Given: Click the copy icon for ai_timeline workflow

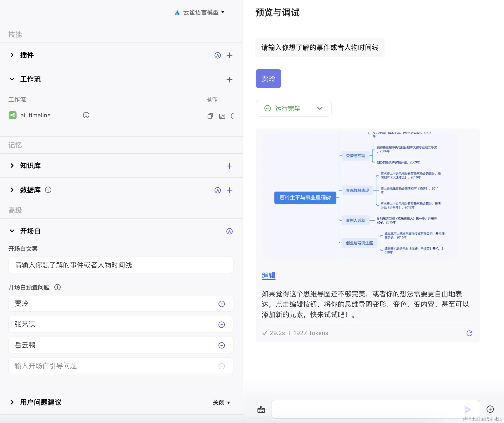Looking at the screenshot, I should point(210,116).
